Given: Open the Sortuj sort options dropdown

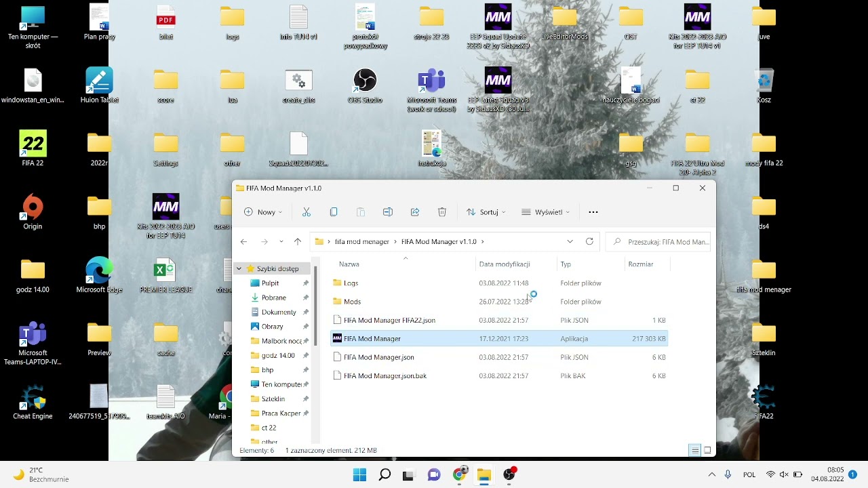Looking at the screenshot, I should point(486,212).
